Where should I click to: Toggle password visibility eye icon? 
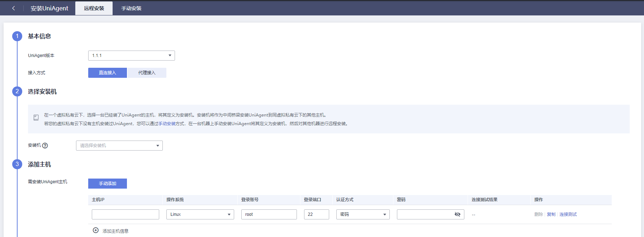tap(457, 214)
